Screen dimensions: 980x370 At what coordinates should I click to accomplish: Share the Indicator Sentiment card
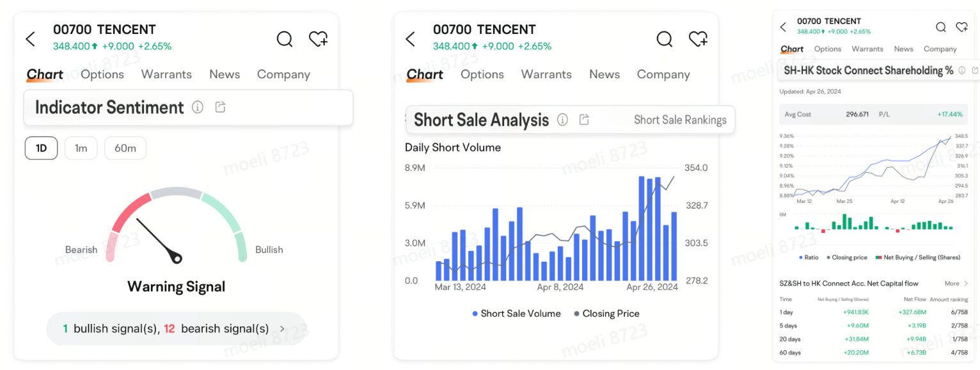click(220, 107)
